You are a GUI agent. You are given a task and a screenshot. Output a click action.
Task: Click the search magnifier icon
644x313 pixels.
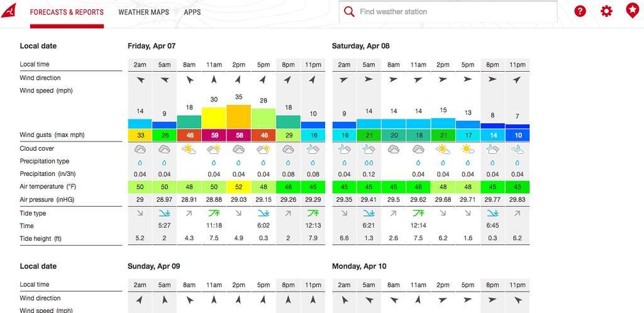pyautogui.click(x=349, y=12)
